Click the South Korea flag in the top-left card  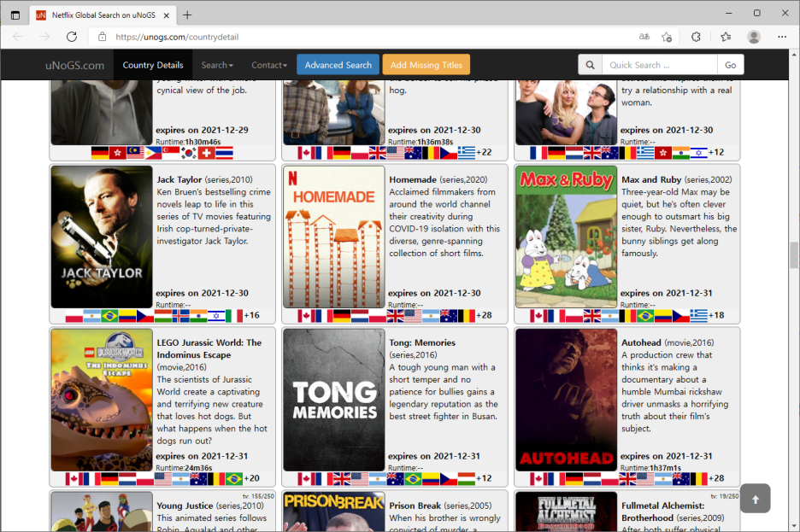click(189, 153)
